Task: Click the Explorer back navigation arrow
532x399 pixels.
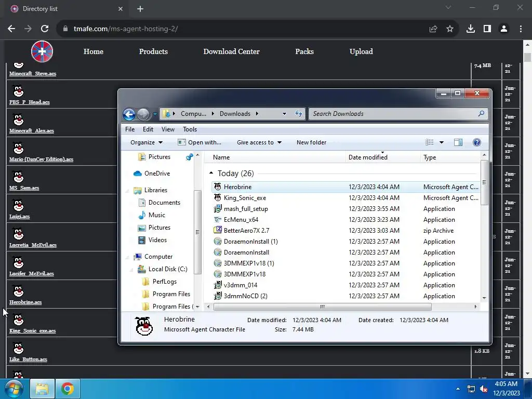Action: point(129,114)
